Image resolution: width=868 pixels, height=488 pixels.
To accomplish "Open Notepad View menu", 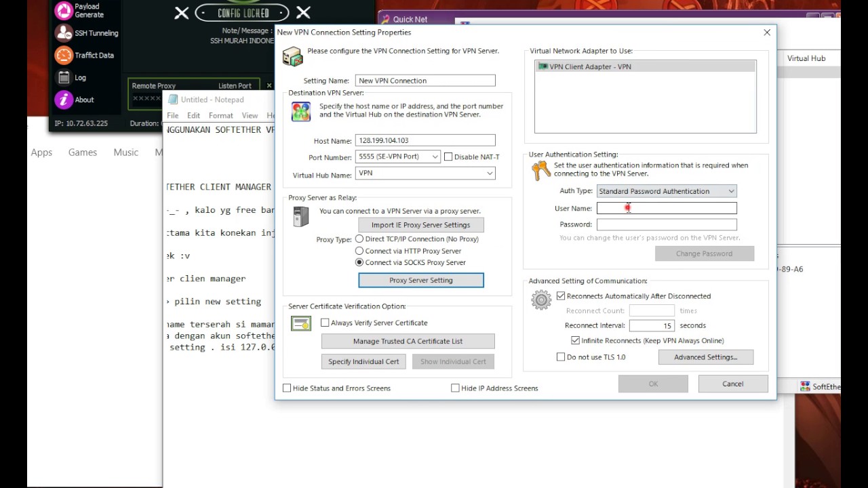I will pos(250,115).
